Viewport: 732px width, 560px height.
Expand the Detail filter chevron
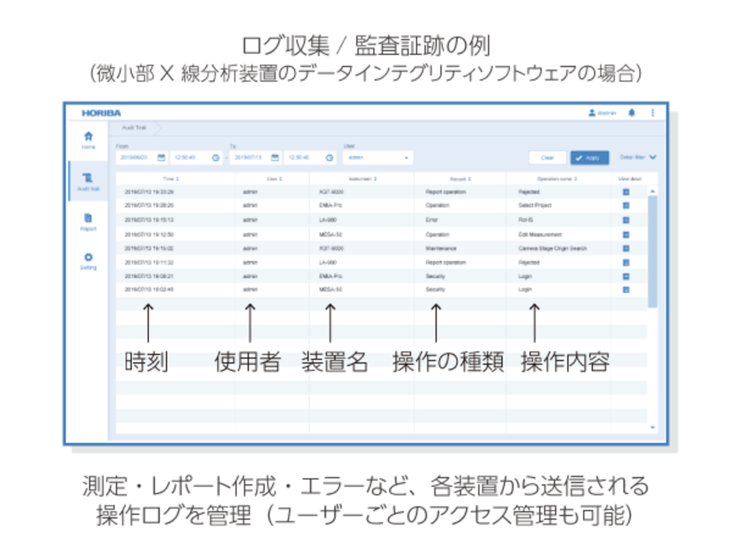click(653, 157)
